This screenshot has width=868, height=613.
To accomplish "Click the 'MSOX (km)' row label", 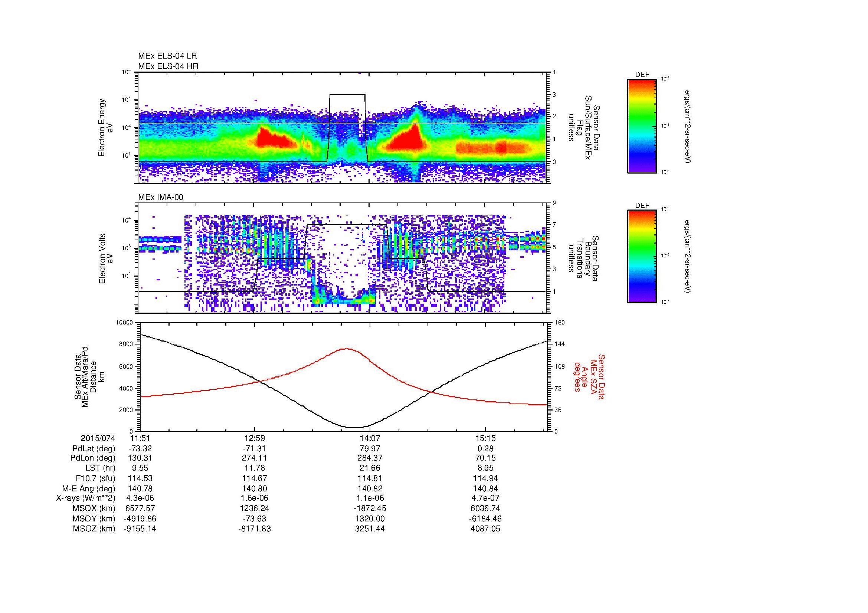I will 94,508.
